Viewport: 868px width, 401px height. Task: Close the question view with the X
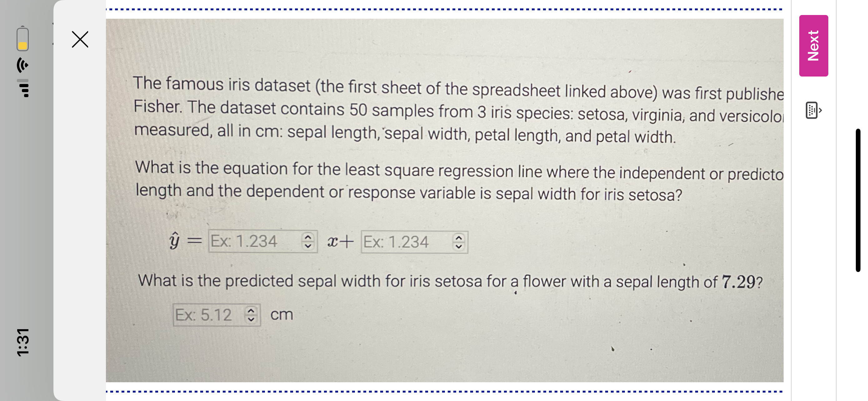pyautogui.click(x=80, y=39)
